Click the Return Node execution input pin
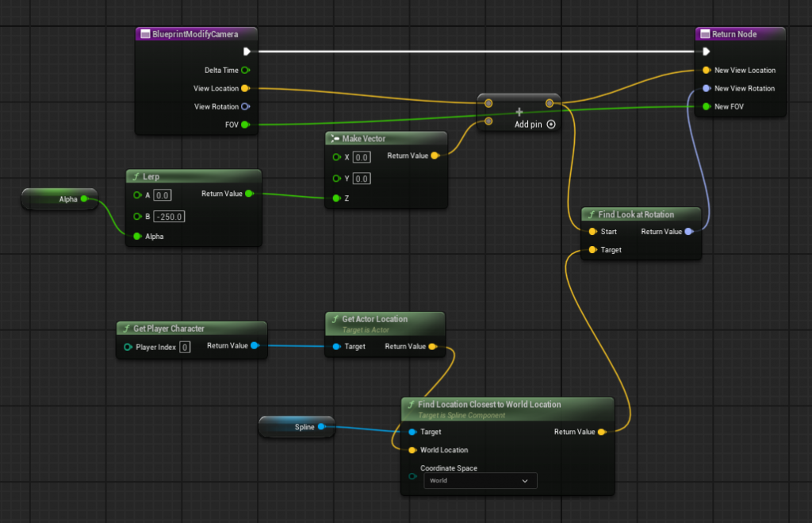The height and width of the screenshot is (523, 812). [x=706, y=52]
